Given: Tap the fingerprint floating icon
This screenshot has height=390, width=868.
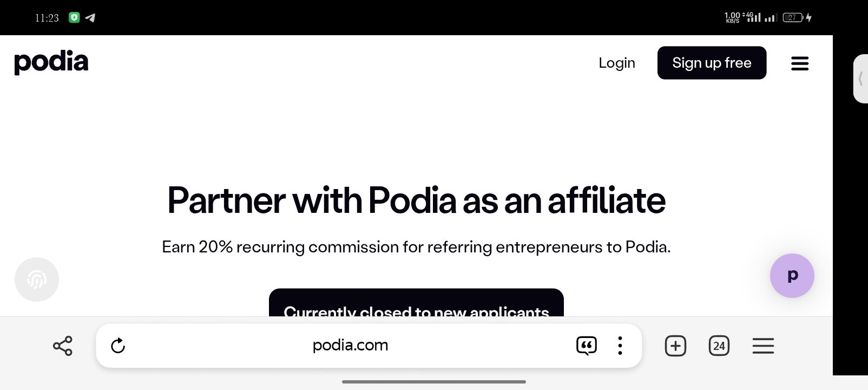Looking at the screenshot, I should (37, 279).
